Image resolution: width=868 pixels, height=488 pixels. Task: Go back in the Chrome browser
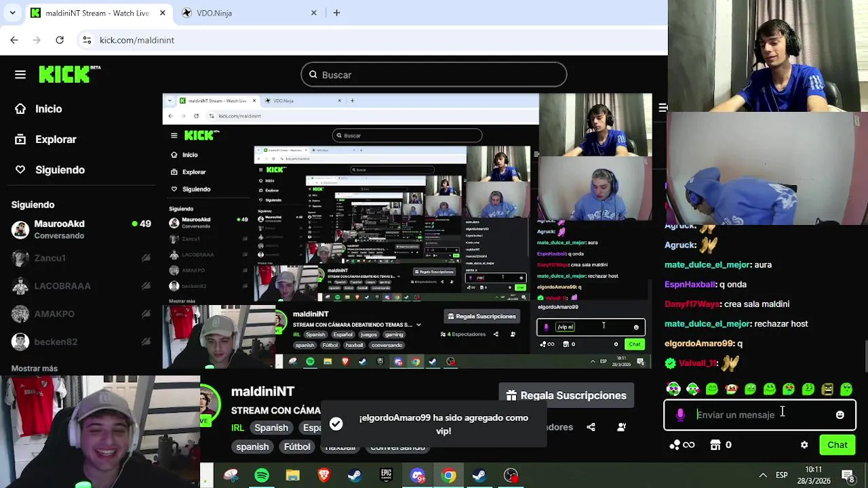14,40
